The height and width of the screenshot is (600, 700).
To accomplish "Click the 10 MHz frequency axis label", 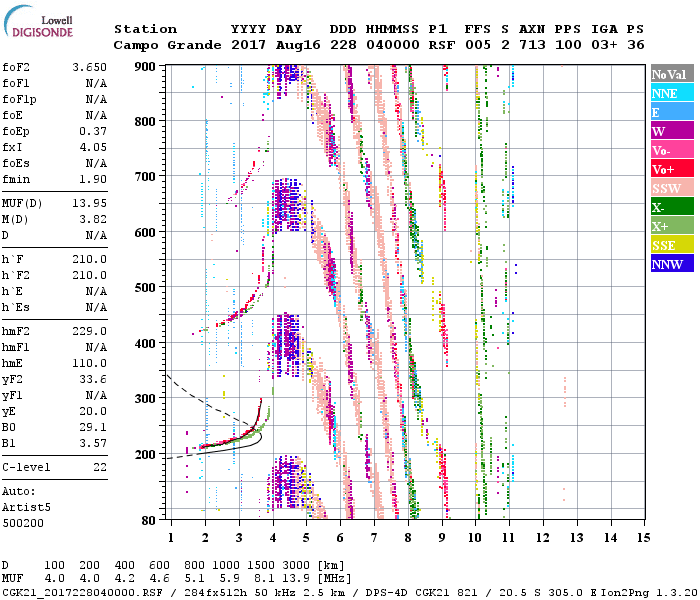I will tap(475, 538).
